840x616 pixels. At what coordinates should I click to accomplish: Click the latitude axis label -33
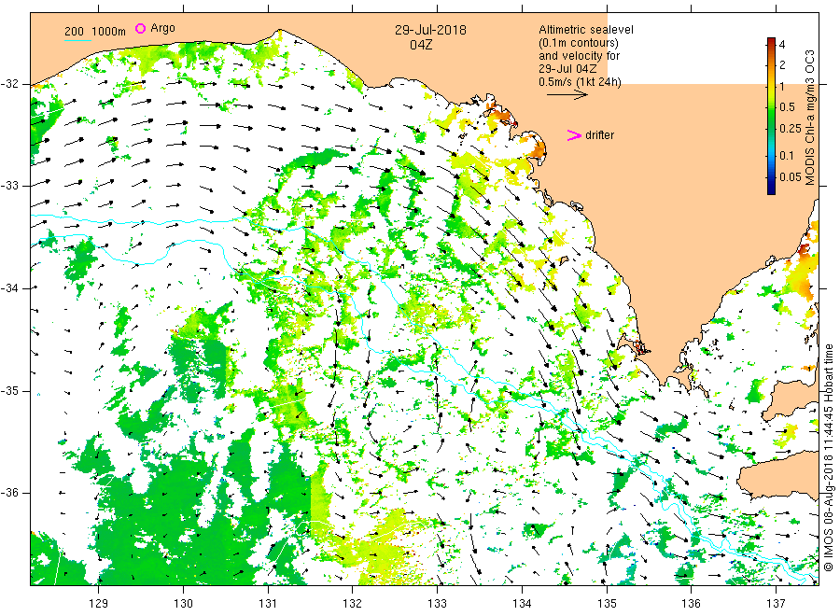pos(10,186)
